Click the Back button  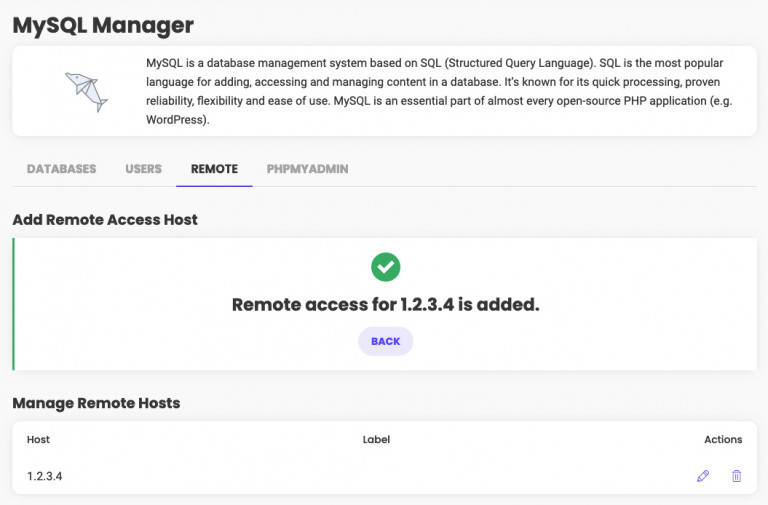385,341
